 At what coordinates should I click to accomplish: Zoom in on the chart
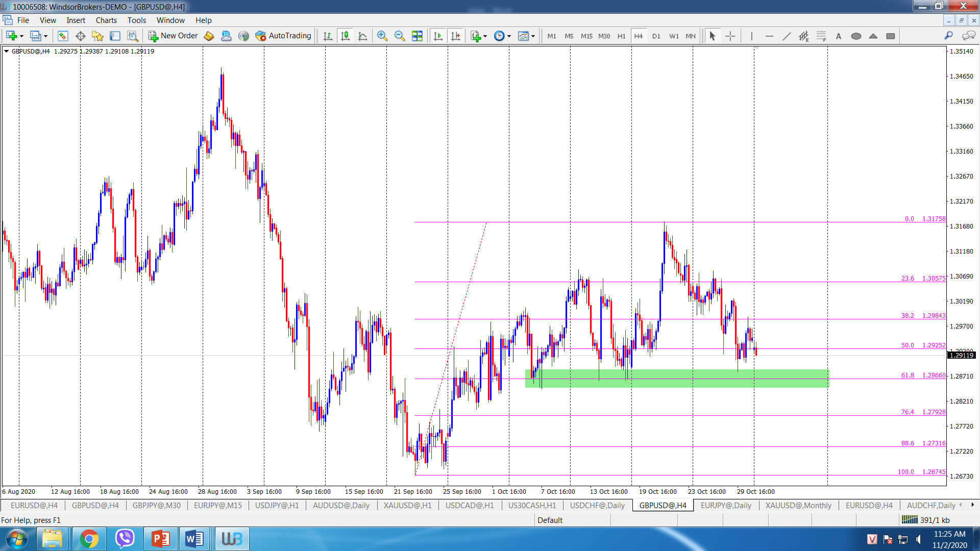(x=382, y=36)
